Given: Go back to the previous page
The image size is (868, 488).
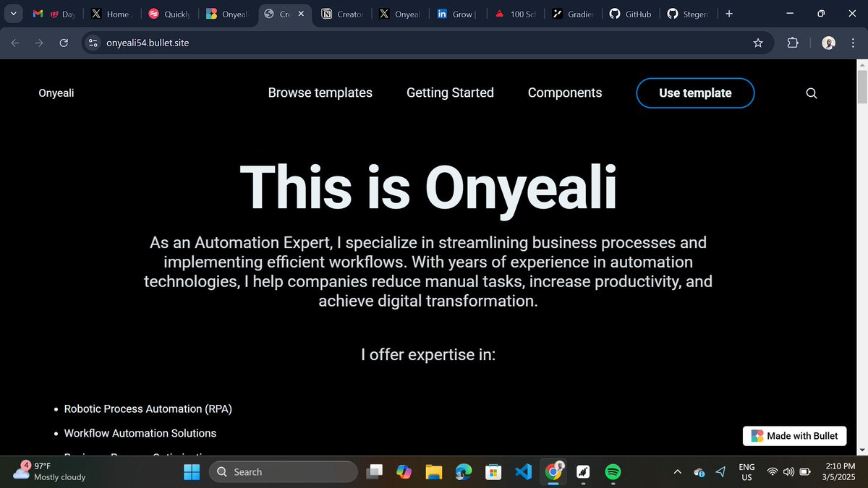Looking at the screenshot, I should pyautogui.click(x=14, y=43).
